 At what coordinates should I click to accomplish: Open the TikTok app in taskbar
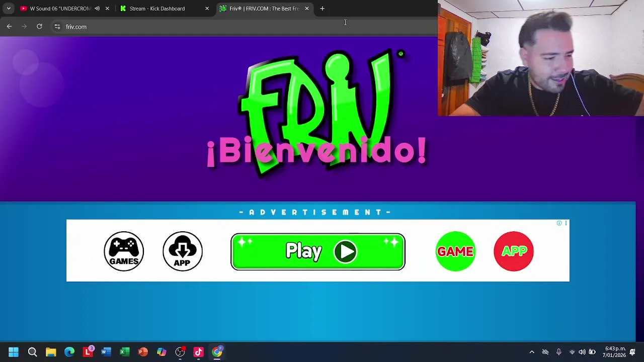tap(198, 352)
